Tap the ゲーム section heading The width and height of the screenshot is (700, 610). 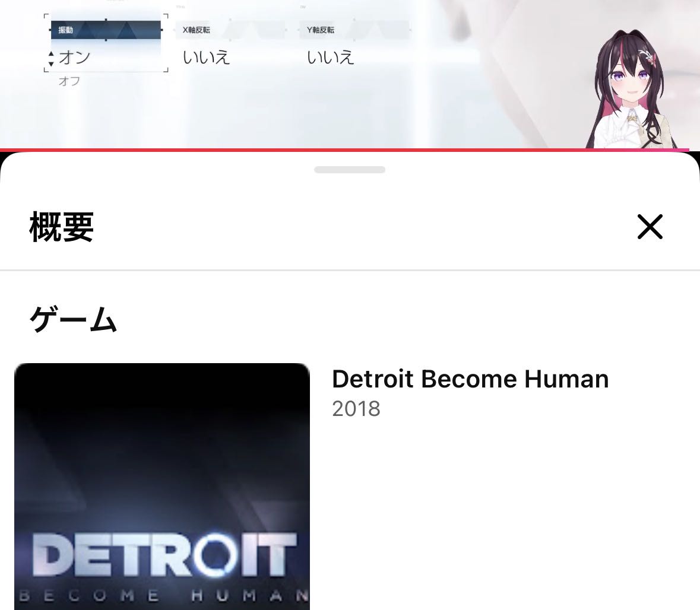73,319
